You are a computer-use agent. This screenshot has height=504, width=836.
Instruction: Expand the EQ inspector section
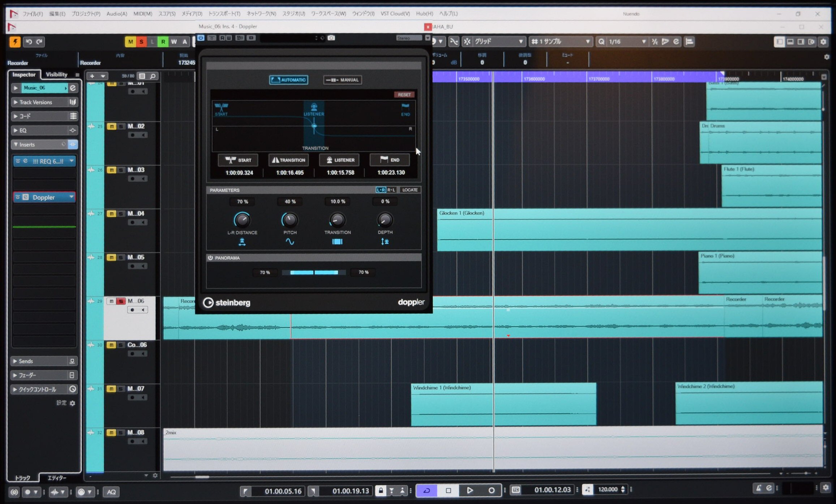[16, 130]
